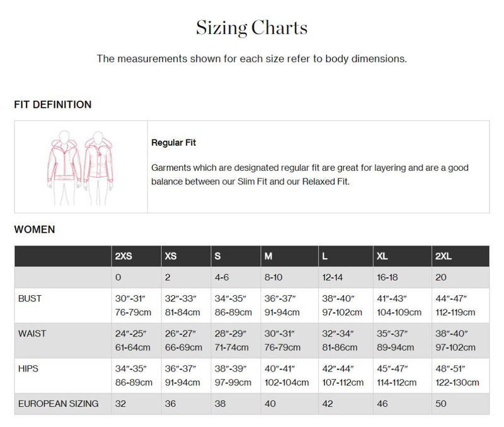This screenshot has height=427, width=504.
Task: Click the Regular Fit description paragraph
Action: 310,175
